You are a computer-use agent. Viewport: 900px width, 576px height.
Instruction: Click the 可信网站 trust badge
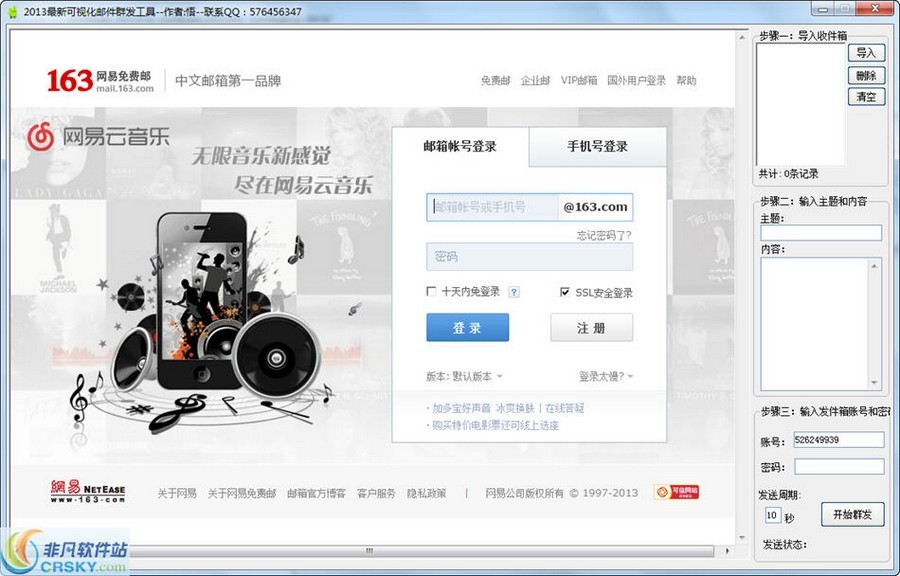(676, 492)
